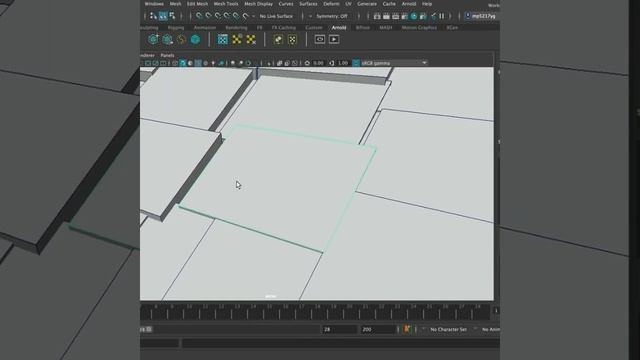
Task: Click the No Live Surface field
Action: coord(276,16)
